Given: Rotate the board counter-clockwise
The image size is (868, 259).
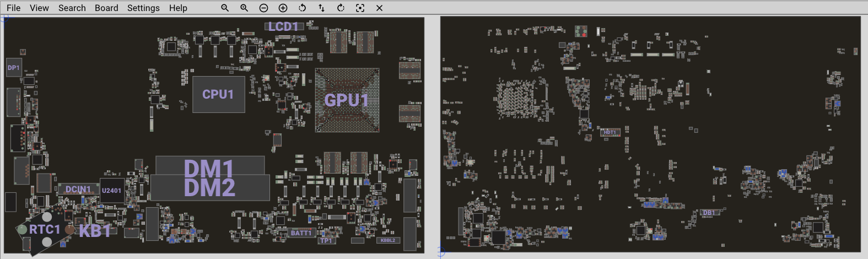Looking at the screenshot, I should point(302,8).
